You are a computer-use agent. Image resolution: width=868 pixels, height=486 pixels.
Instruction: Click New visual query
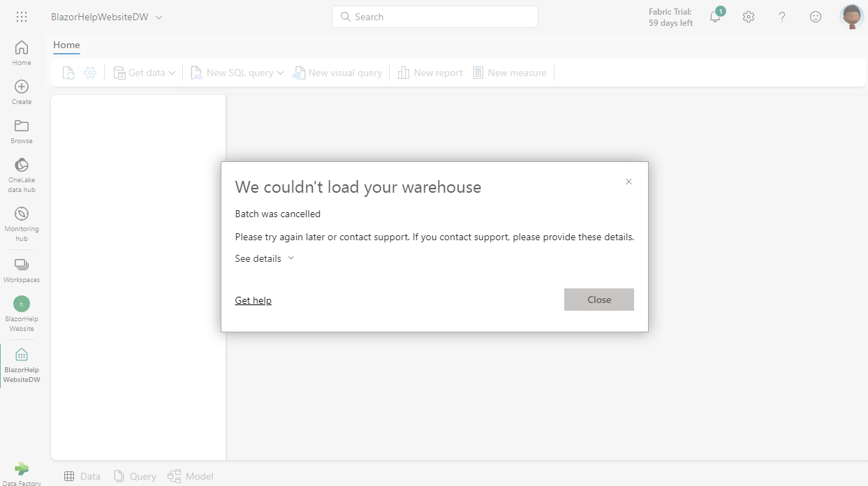pos(337,73)
